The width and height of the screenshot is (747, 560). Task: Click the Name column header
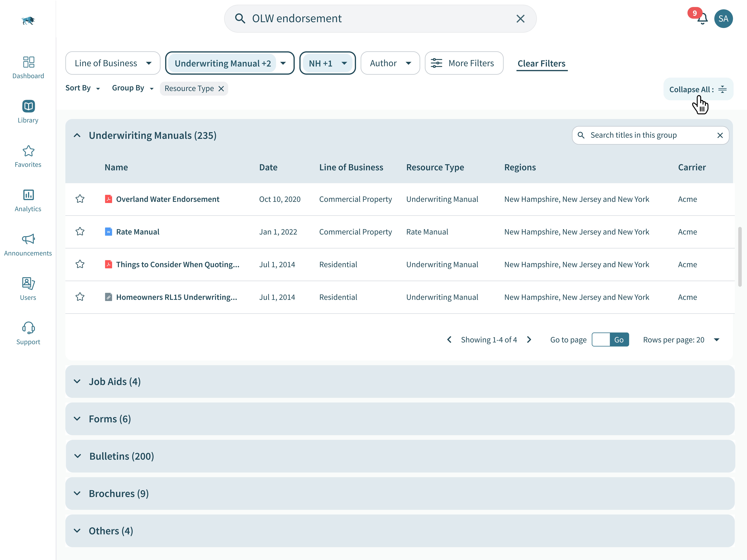[x=116, y=167]
